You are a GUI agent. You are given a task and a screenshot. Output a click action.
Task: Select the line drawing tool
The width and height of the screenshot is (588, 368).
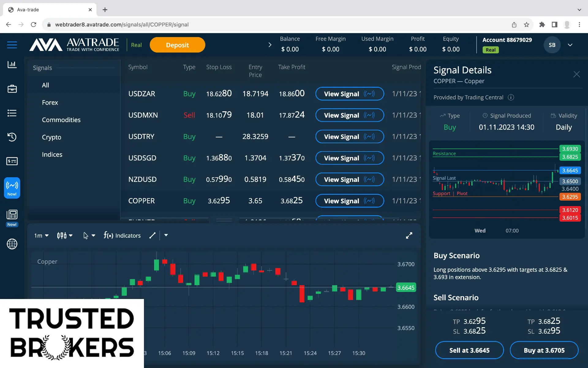click(x=153, y=236)
